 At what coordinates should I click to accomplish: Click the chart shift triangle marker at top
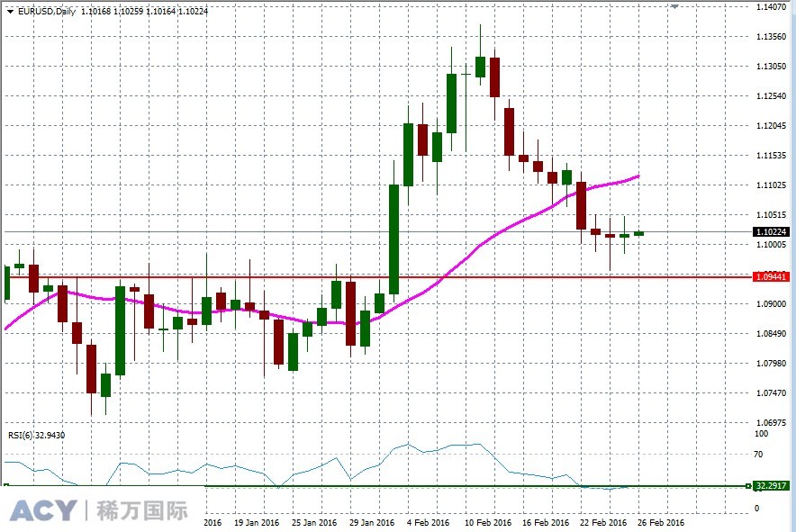[x=674, y=6]
